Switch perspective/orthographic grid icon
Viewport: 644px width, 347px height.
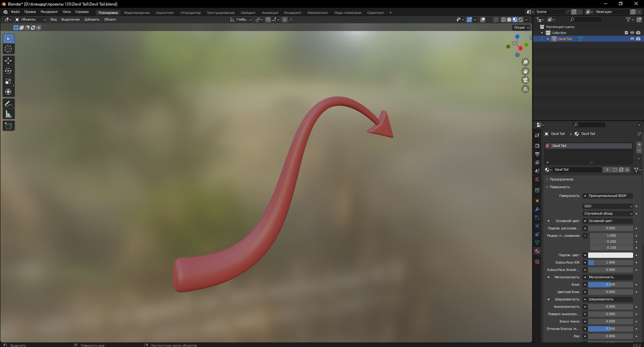coord(525,89)
